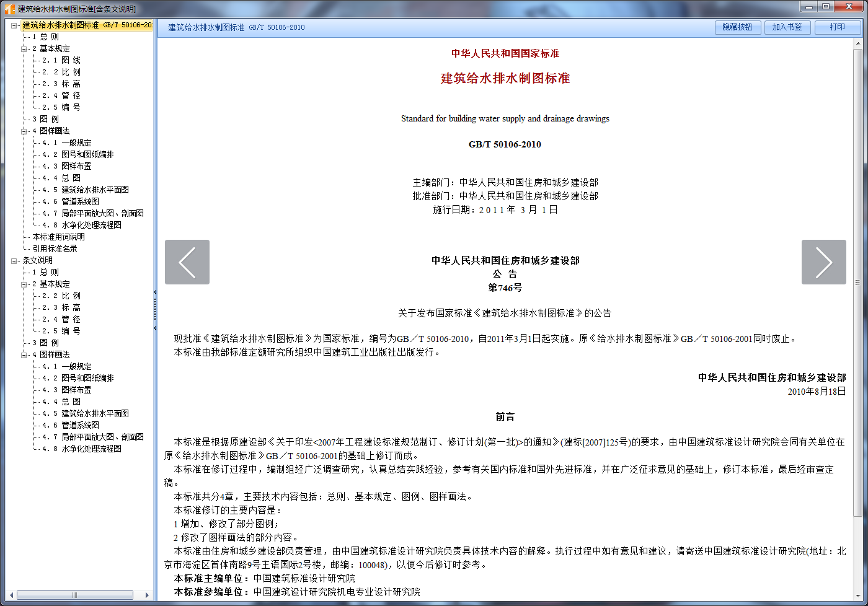This screenshot has height=606, width=868.
Task: Open 1 总则 in the main standard section
Action: [x=46, y=37]
